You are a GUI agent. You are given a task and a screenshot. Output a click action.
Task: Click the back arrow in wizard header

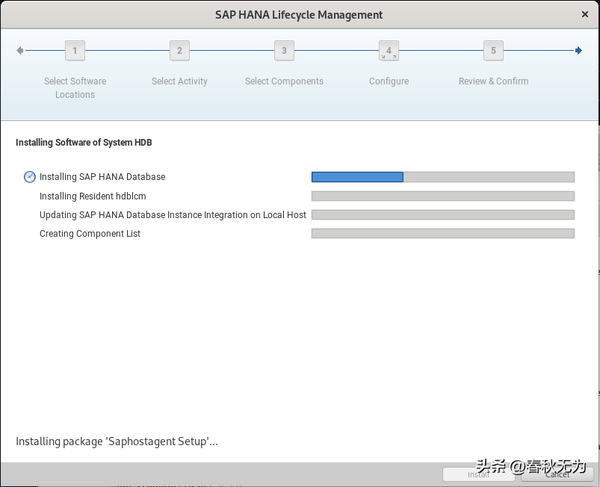point(20,50)
